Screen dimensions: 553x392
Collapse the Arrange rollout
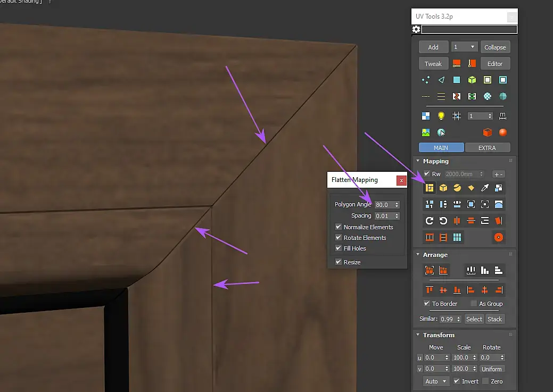pos(418,254)
